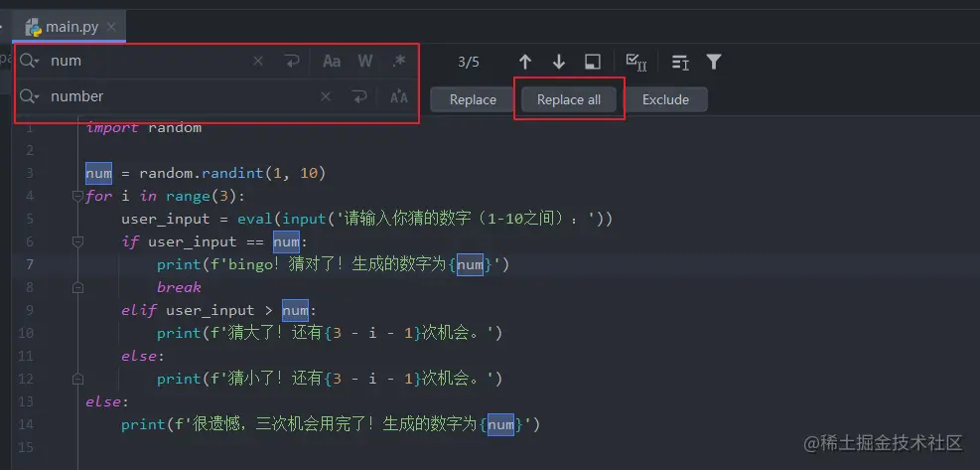980x470 pixels.
Task: Close the main.py tab
Action: click(x=111, y=27)
